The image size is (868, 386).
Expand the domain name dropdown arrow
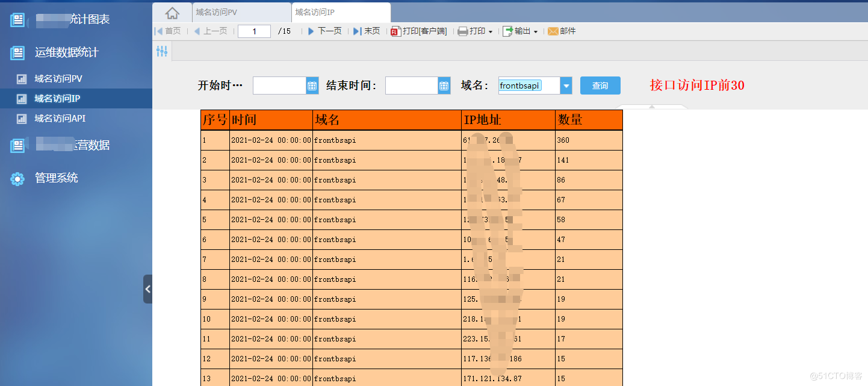click(566, 86)
